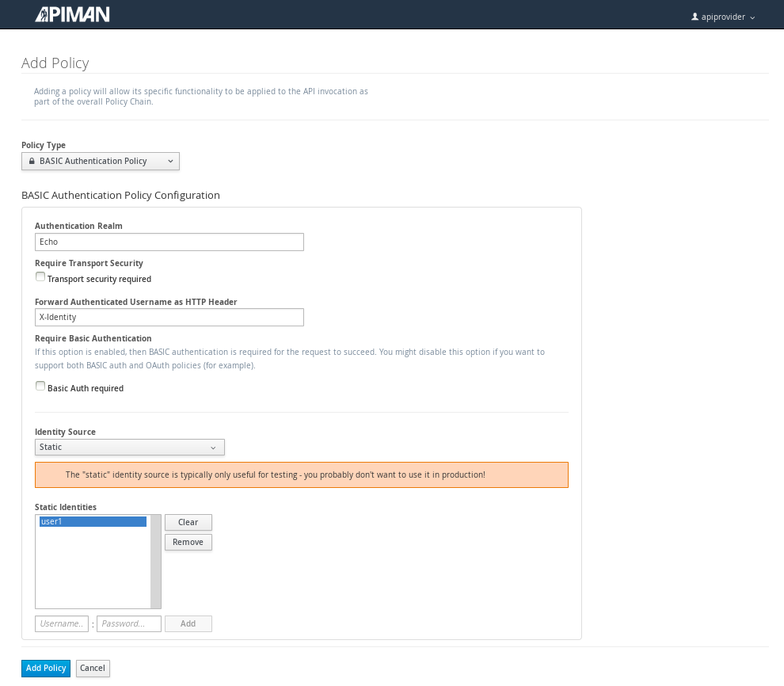Click the Static Identities list scrollbar
The height and width of the screenshot is (686, 784).
coord(156,562)
